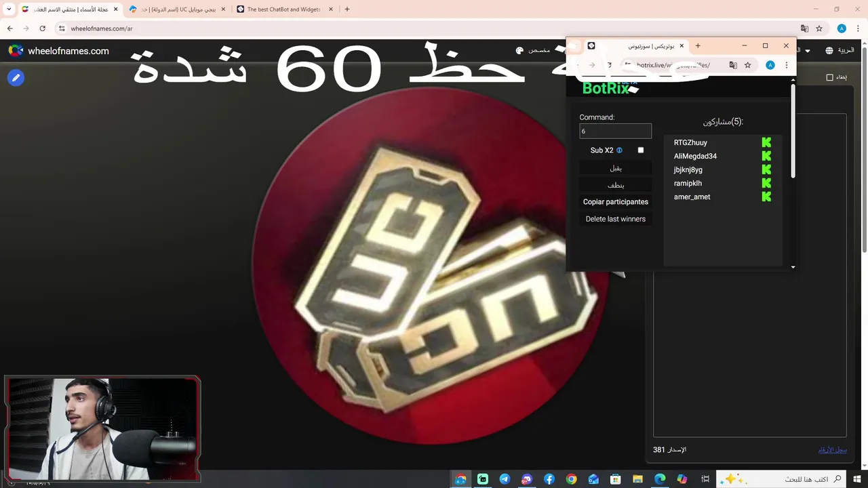Click the مخصص customize button
Screen dimensions: 868x488
pos(533,51)
